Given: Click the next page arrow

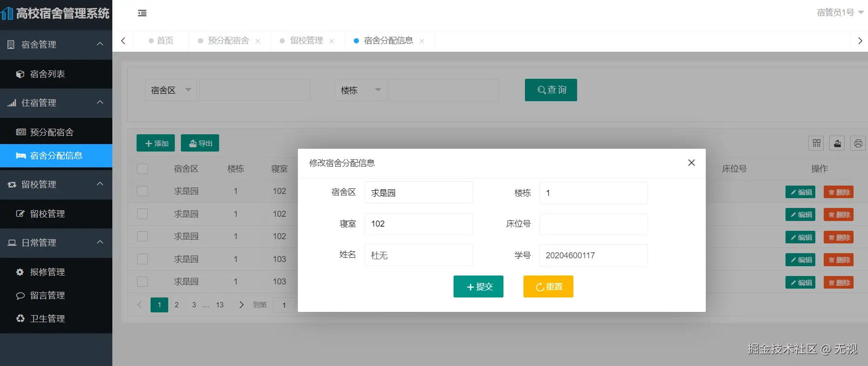Looking at the screenshot, I should 241,305.
